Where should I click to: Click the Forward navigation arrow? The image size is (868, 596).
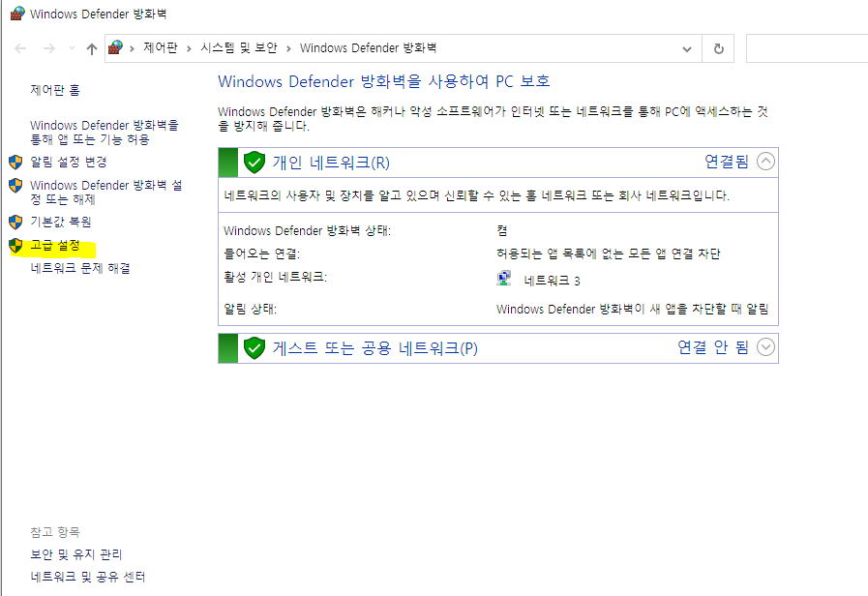(x=49, y=48)
